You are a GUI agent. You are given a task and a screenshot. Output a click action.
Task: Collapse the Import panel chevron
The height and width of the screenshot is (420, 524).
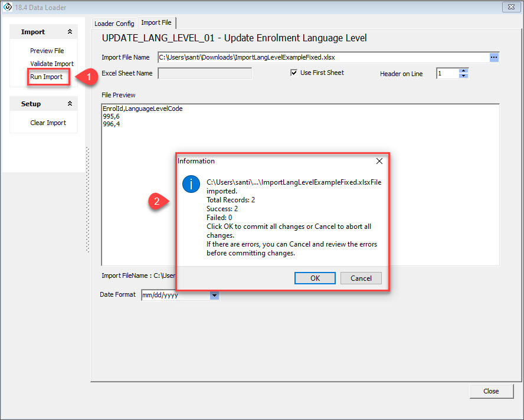pos(70,32)
